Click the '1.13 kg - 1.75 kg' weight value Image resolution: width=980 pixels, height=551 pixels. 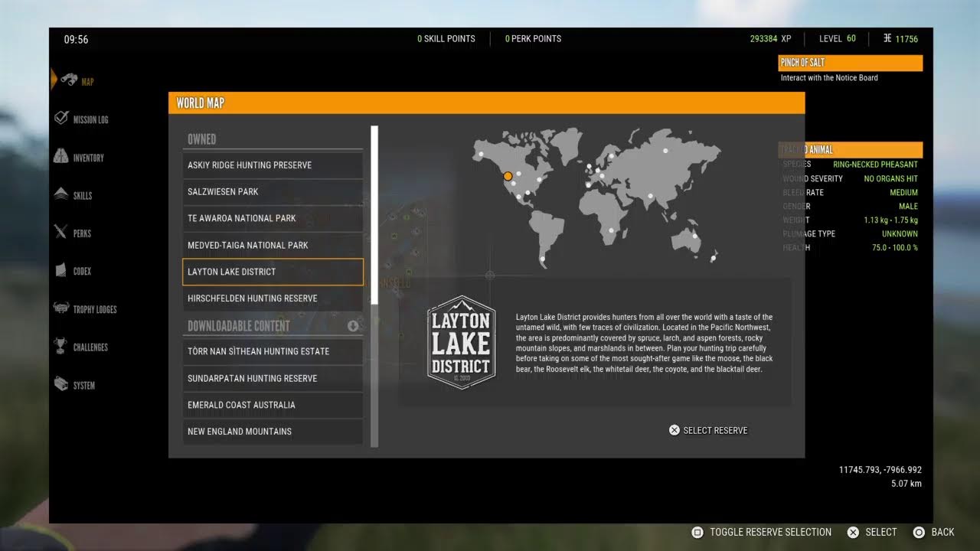pyautogui.click(x=890, y=220)
